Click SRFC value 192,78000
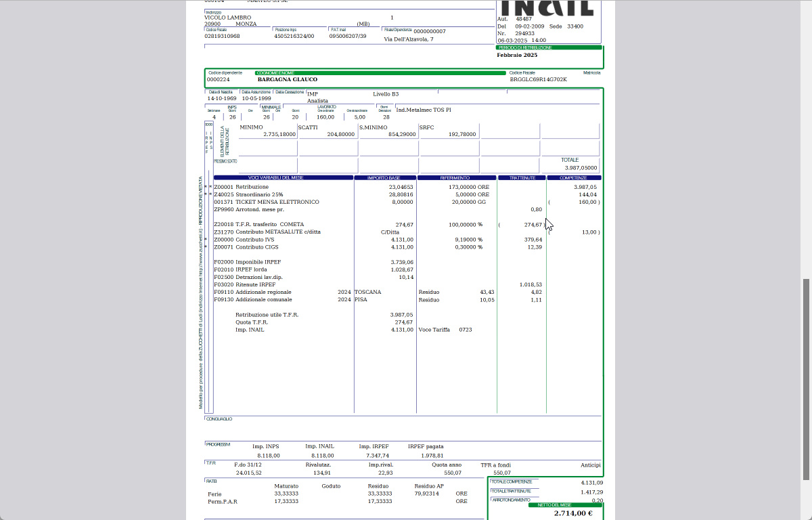This screenshot has height=520, width=812. click(x=462, y=134)
